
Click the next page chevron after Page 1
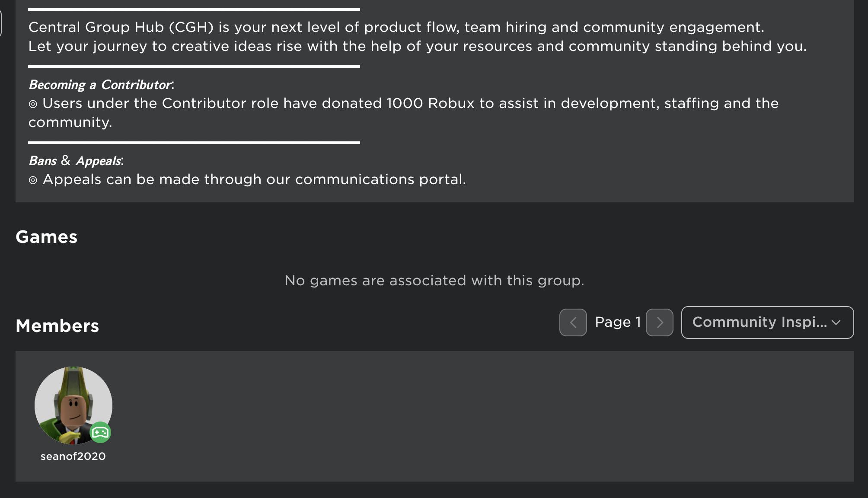pos(659,322)
